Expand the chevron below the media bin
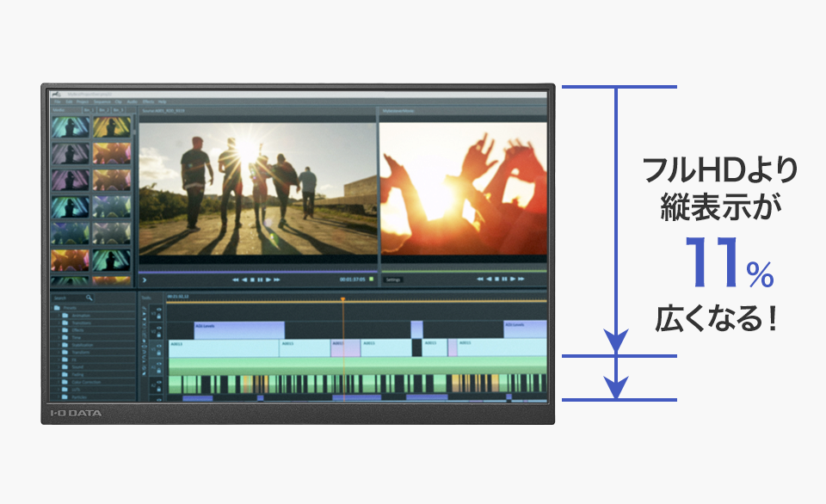 point(145,280)
